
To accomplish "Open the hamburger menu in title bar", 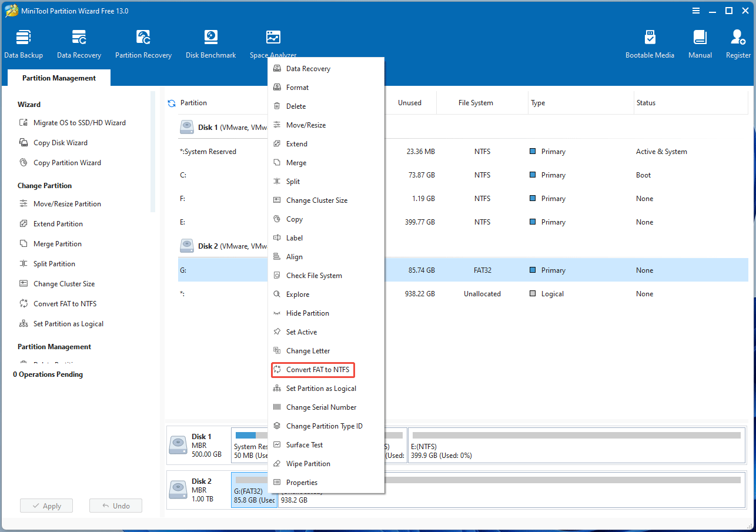I will tap(695, 11).
